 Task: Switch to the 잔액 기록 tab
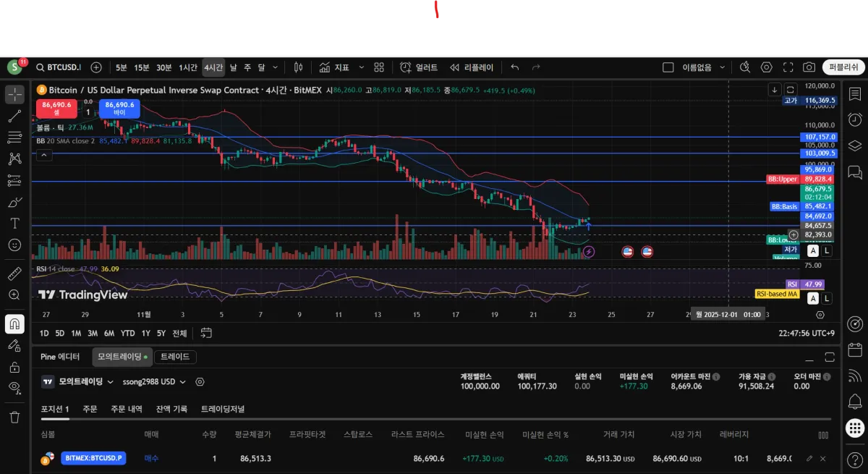pos(171,409)
